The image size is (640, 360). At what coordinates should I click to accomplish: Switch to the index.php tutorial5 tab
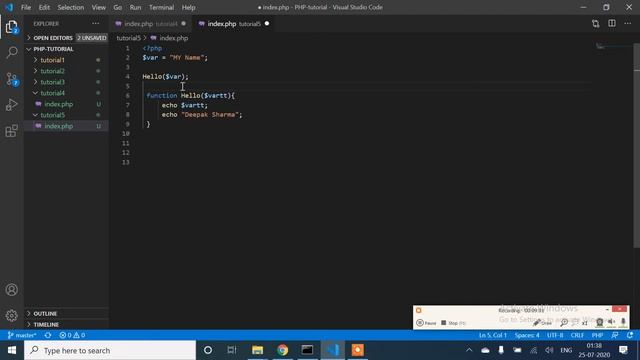[x=233, y=24]
